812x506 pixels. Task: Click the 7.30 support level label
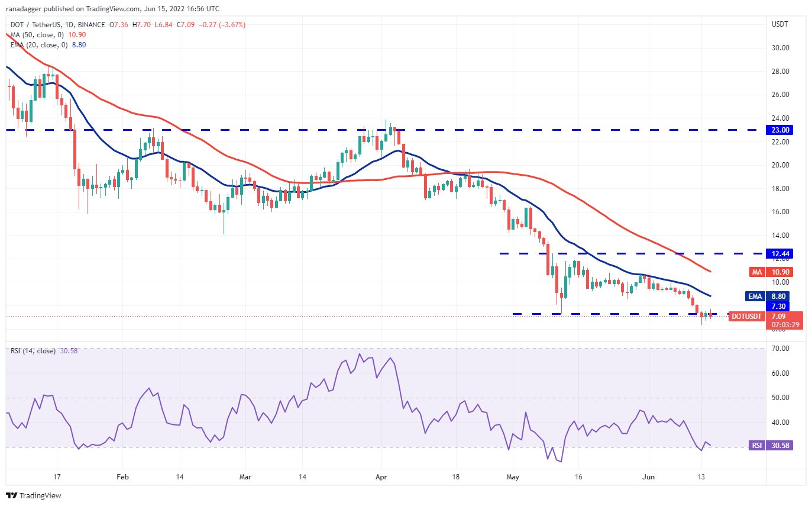click(x=778, y=306)
